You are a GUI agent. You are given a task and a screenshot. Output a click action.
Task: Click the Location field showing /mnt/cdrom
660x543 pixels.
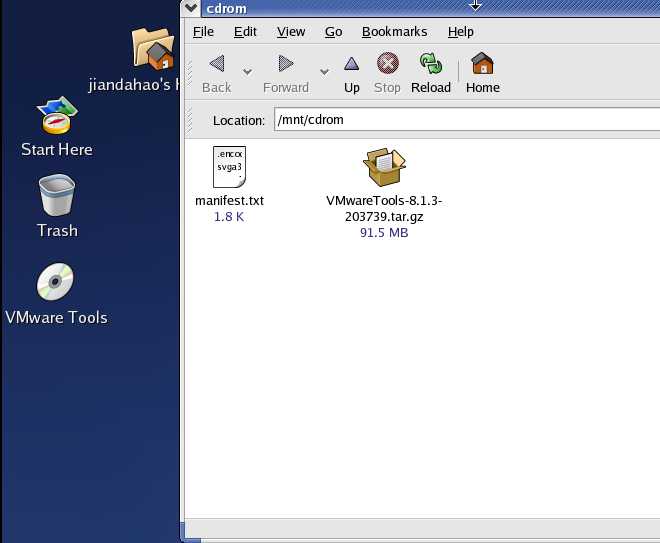tap(467, 120)
